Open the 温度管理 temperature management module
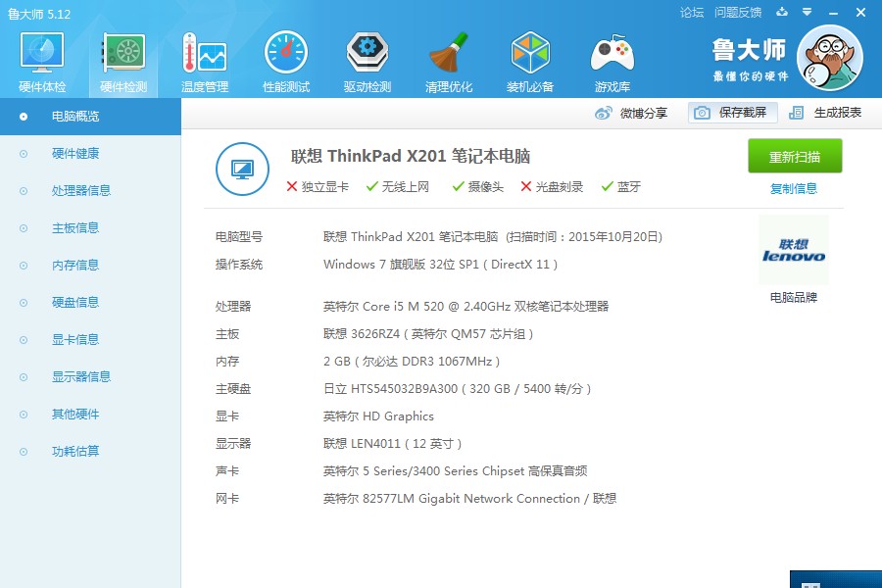Screen dimensions: 882x588 click(x=205, y=62)
